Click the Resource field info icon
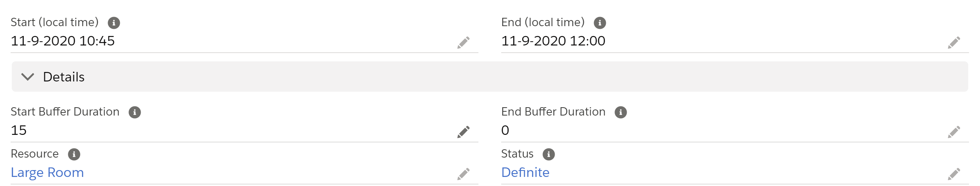This screenshot has height=186, width=980. (74, 154)
